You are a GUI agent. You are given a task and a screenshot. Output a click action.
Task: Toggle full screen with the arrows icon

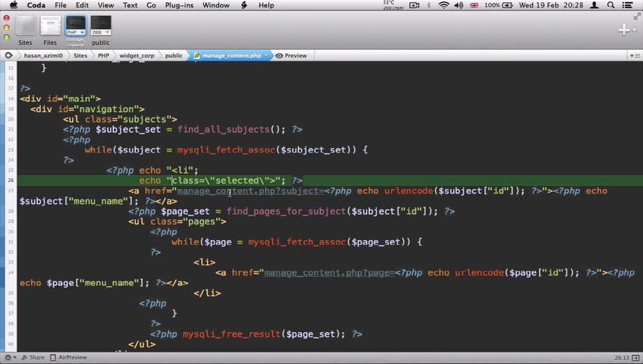point(637,17)
